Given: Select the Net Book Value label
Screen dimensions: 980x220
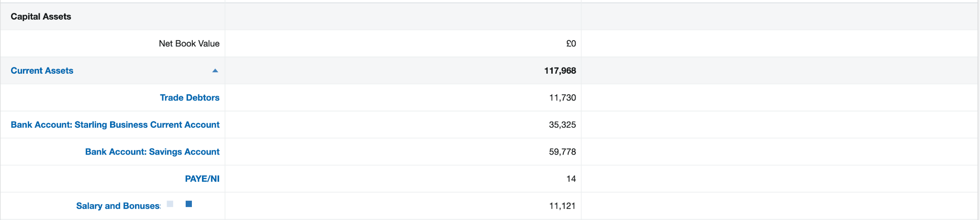Looking at the screenshot, I should pos(189,44).
